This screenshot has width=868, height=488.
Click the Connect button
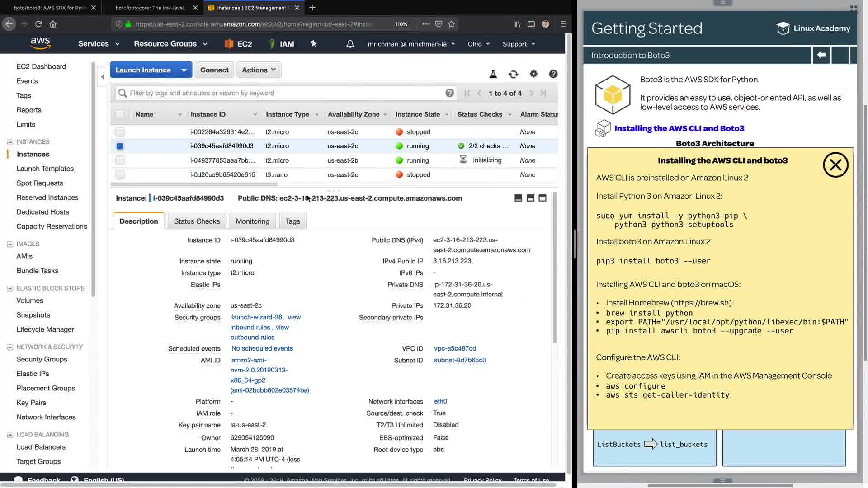pos(214,70)
